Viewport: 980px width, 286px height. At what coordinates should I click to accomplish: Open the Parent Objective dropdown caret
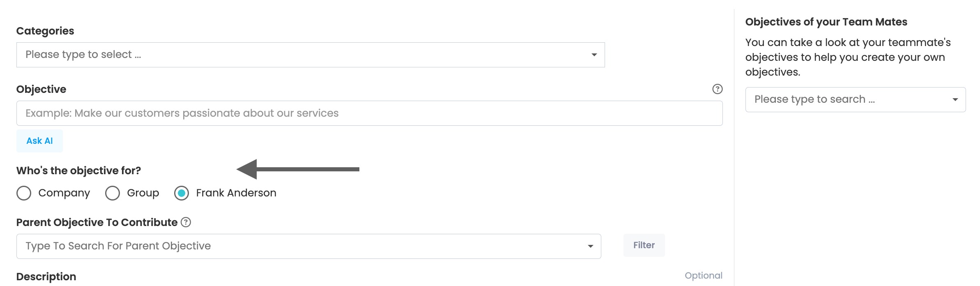click(590, 246)
